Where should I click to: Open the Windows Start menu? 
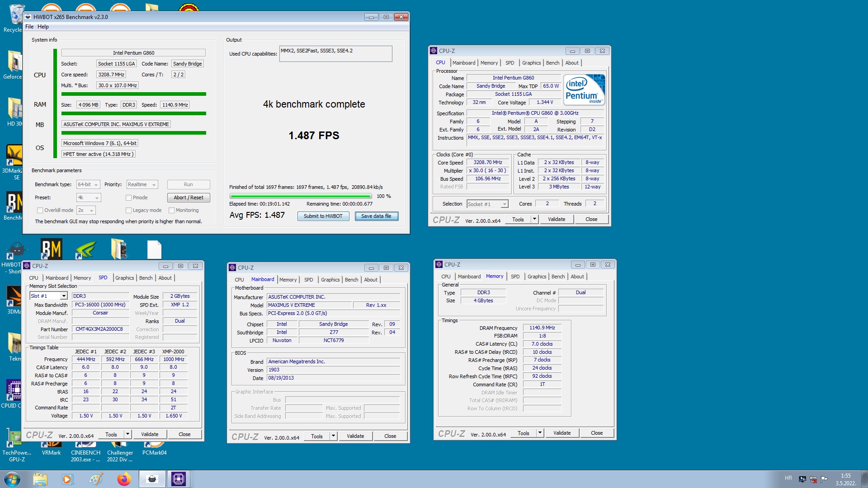pos(12,479)
